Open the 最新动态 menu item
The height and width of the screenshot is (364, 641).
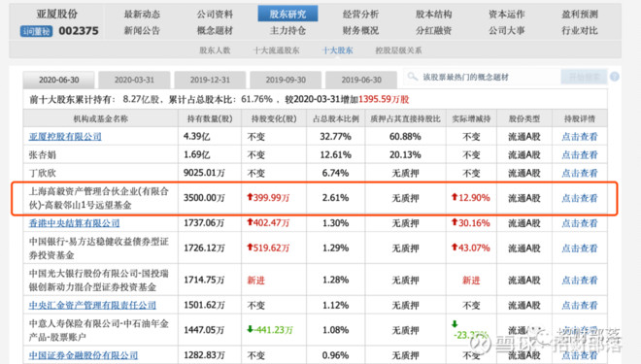click(142, 15)
